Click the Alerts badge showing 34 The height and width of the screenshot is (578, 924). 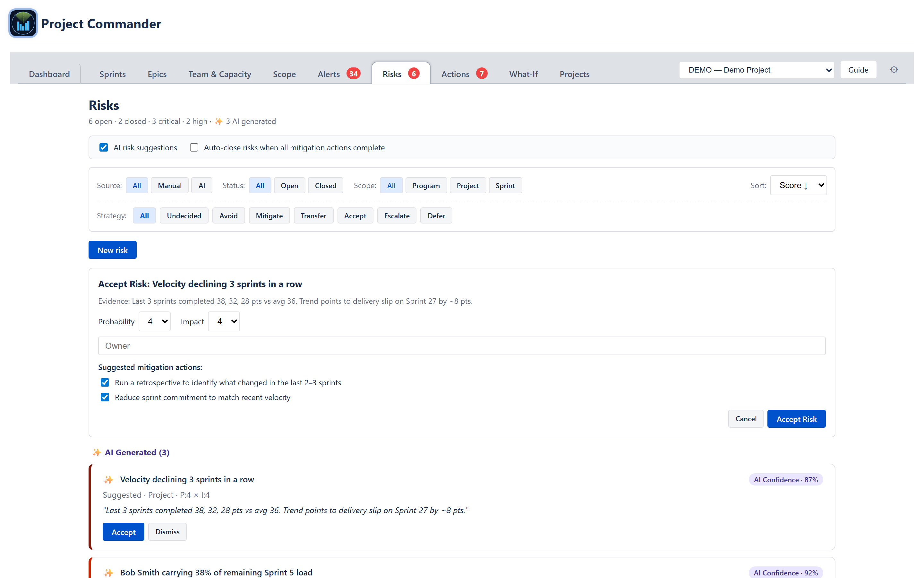click(353, 74)
